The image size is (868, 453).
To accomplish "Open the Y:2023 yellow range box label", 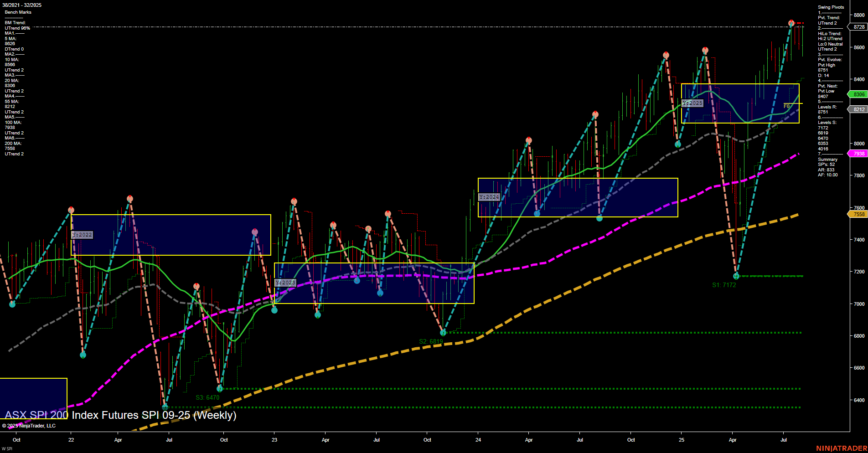I will click(x=286, y=282).
